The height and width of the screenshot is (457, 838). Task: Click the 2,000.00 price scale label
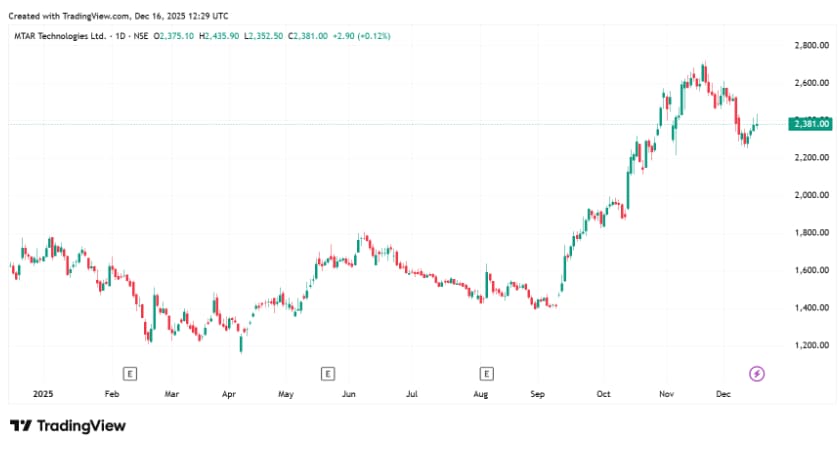(x=809, y=196)
